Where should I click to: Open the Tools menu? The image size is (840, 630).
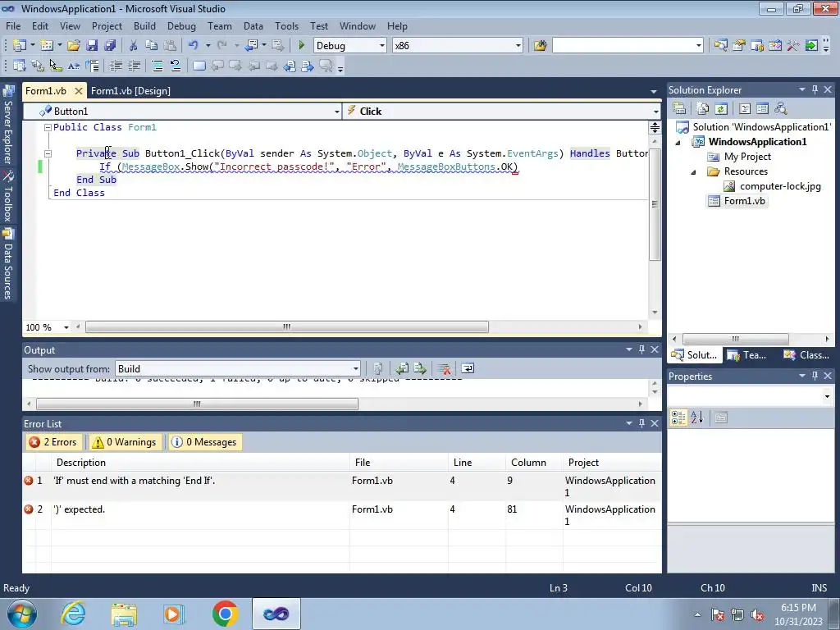[x=286, y=25]
